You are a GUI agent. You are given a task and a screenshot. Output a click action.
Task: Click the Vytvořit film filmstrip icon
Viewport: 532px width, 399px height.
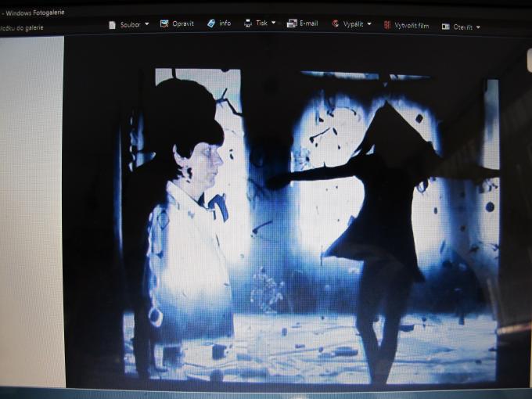tap(387, 25)
